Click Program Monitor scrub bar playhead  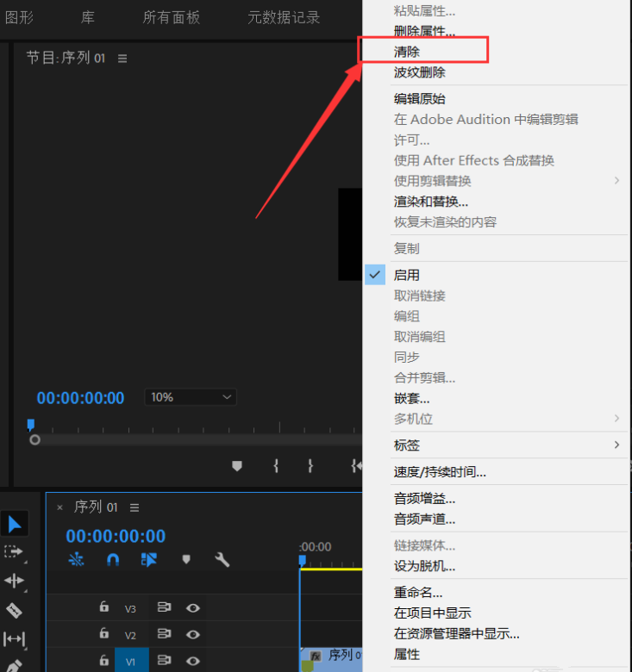coord(31,425)
